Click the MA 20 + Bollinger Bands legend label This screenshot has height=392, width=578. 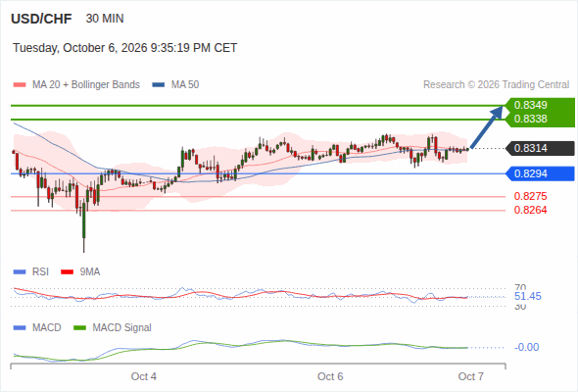tap(86, 85)
